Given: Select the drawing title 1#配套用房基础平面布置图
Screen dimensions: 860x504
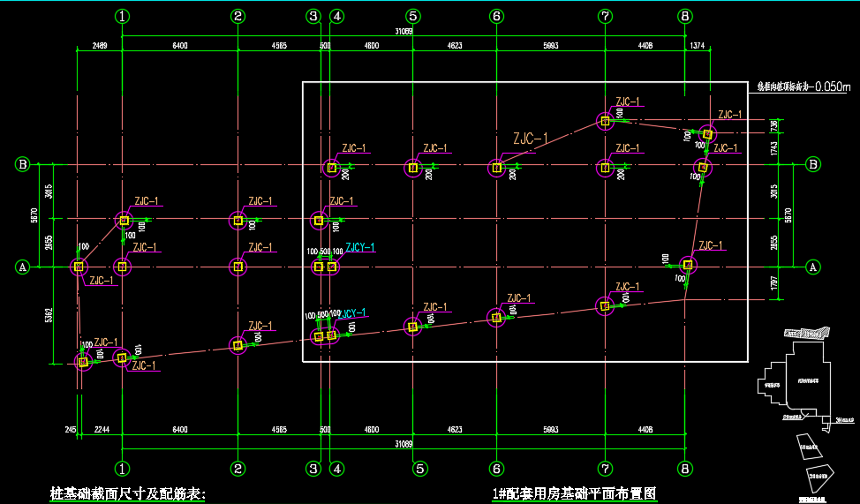Looking at the screenshot, I should pos(576,493).
